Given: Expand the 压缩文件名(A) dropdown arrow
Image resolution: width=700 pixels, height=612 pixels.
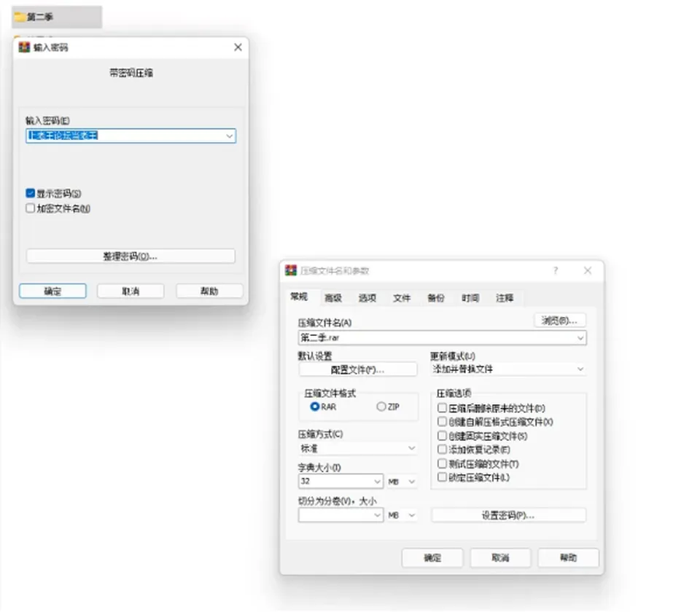Looking at the screenshot, I should coord(580,337).
